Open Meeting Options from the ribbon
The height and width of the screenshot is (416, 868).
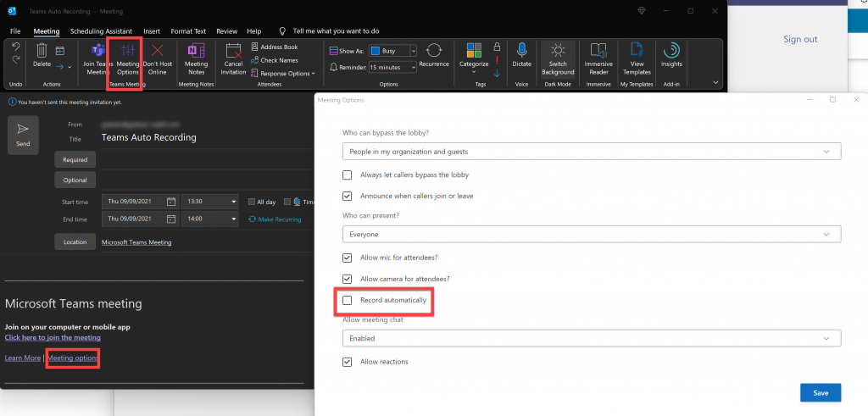pos(128,59)
